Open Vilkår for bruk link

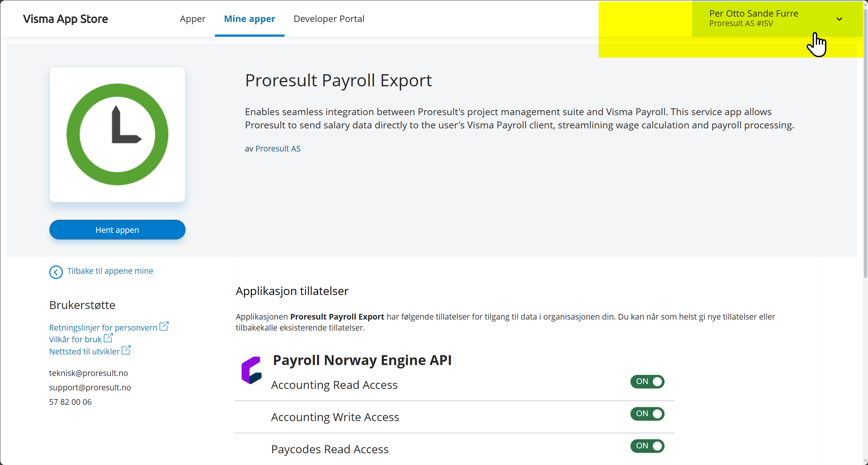coord(75,339)
